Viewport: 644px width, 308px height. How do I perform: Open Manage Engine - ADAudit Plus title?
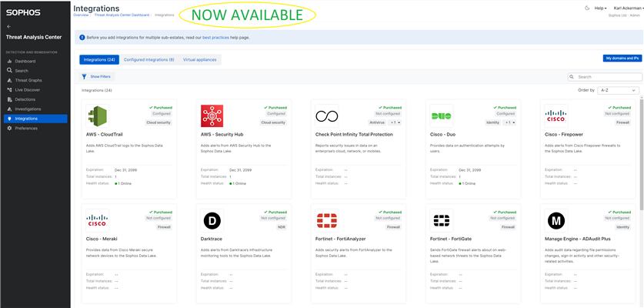578,239
